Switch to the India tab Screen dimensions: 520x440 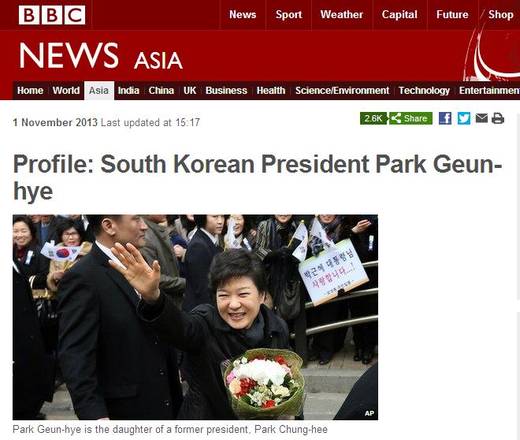128,91
